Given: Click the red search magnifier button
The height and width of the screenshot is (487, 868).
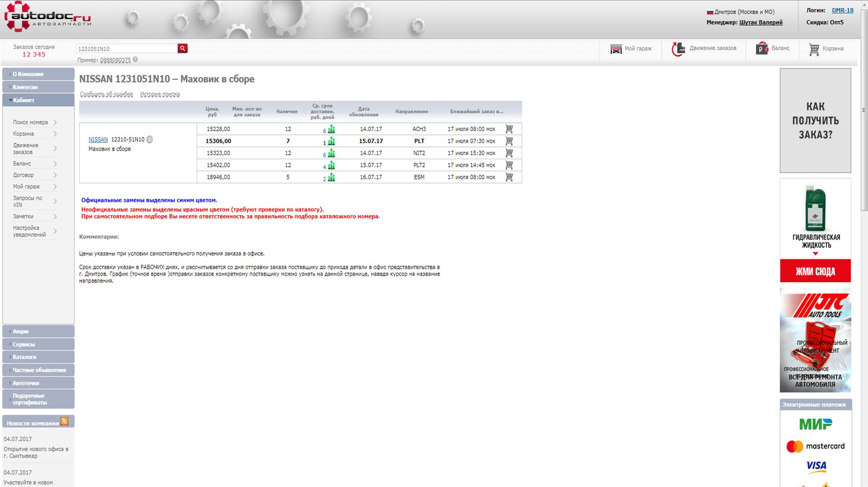Looking at the screenshot, I should tap(183, 48).
